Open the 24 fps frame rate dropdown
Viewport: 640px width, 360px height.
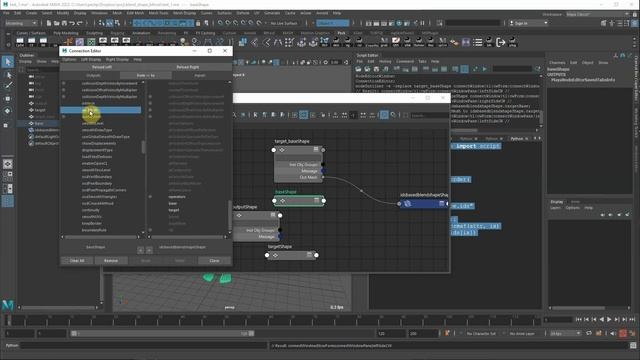pos(566,333)
